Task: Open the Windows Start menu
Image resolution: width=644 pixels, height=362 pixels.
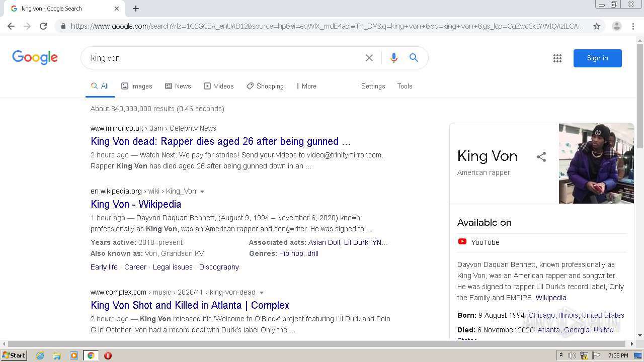Action: coord(14,355)
